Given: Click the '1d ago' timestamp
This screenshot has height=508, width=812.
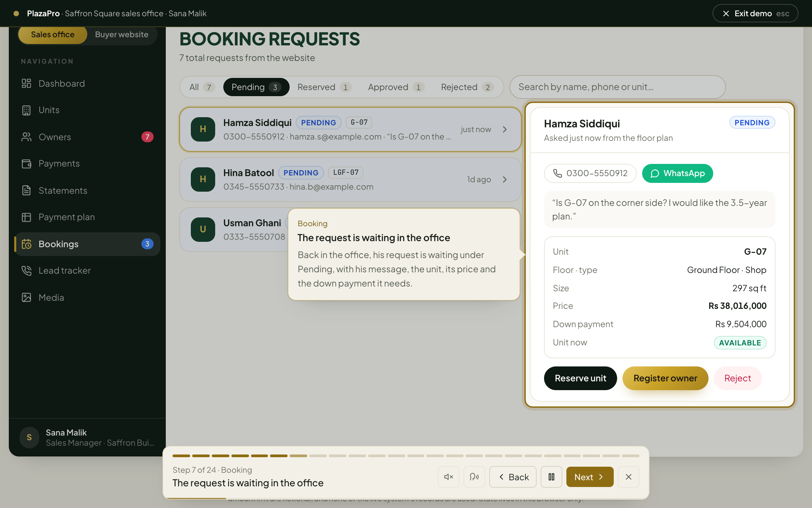Looking at the screenshot, I should (x=479, y=179).
